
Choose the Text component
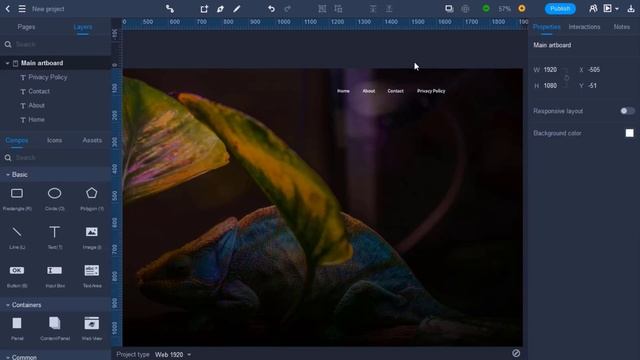[54, 238]
